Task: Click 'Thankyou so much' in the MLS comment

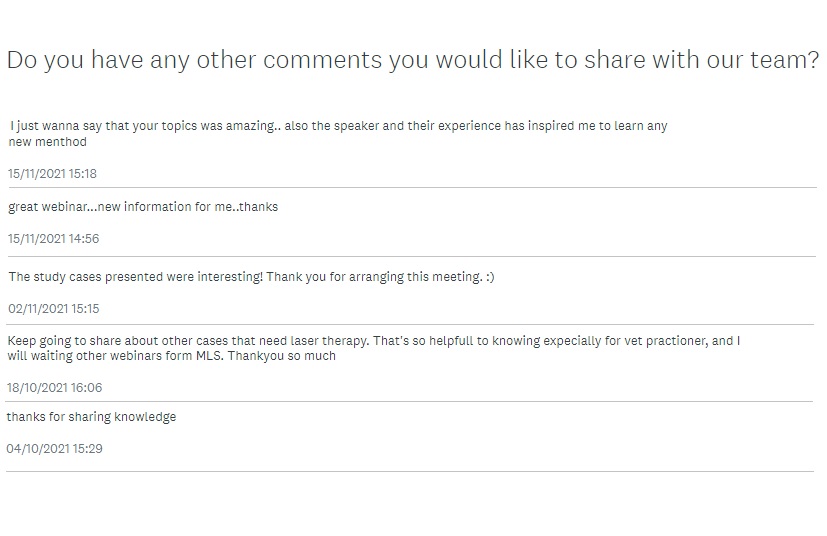Action: click(x=282, y=356)
